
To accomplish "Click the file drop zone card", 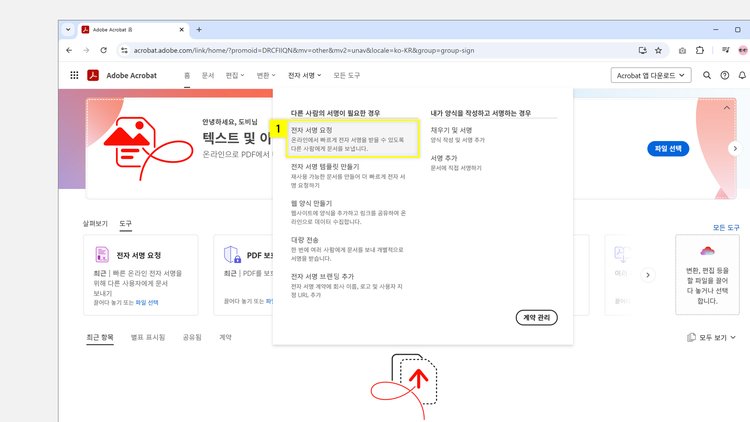I will (707, 275).
